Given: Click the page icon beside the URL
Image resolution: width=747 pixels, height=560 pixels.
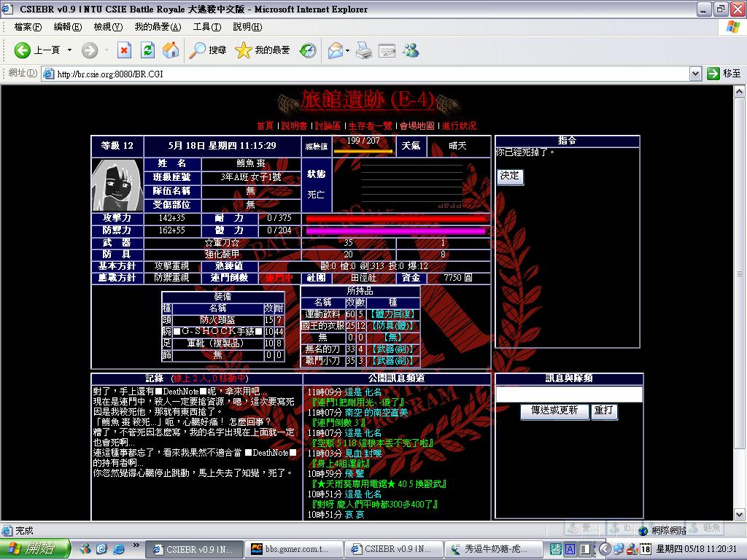Looking at the screenshot, I should pyautogui.click(x=48, y=74).
